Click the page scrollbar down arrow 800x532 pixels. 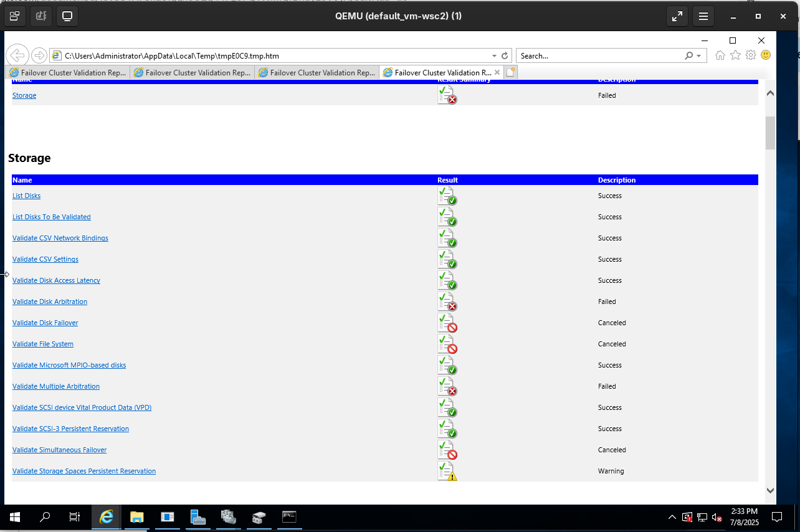tap(770, 491)
